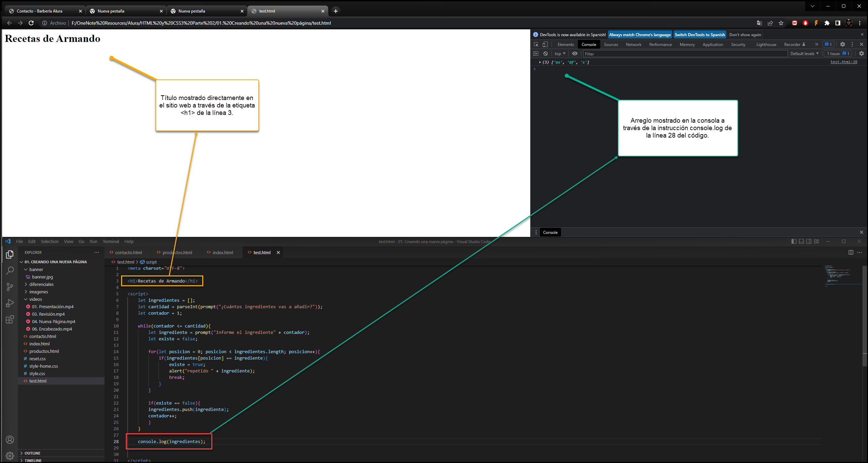Open the Default levels dropdown
The height and width of the screenshot is (463, 868).
(x=804, y=53)
